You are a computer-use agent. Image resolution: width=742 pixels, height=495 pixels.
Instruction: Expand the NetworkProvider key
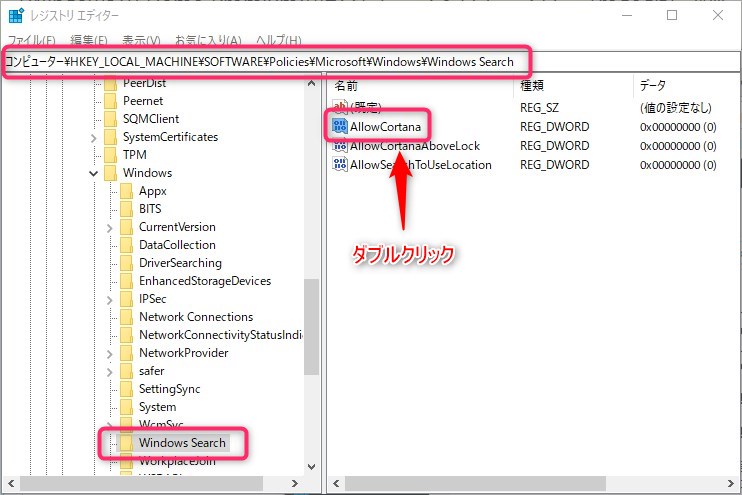(x=110, y=354)
